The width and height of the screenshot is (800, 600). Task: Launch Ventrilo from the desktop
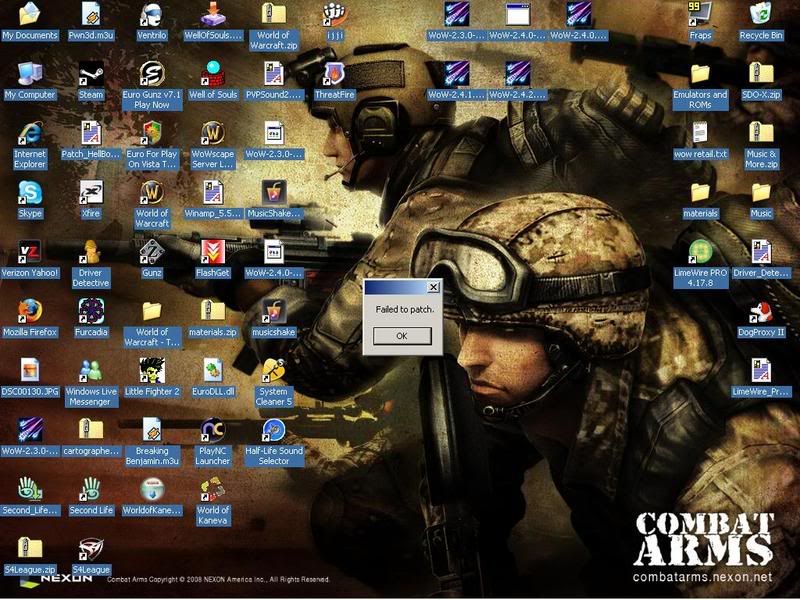[x=152, y=15]
